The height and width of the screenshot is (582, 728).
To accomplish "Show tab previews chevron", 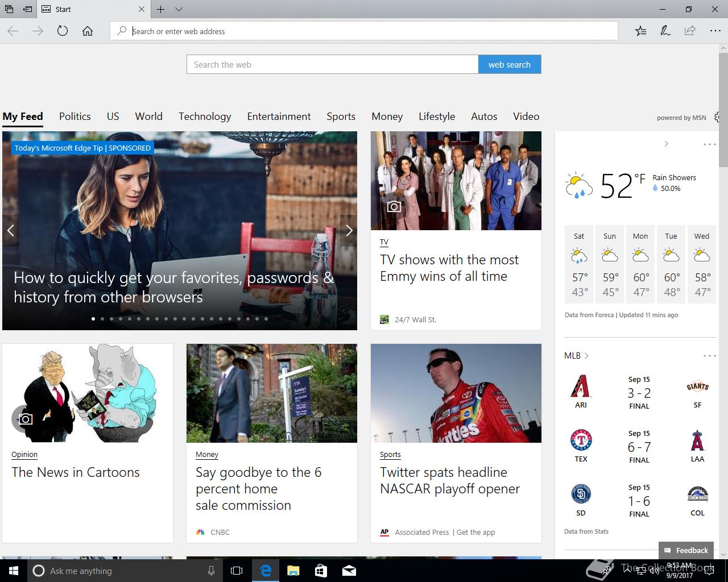I will pyautogui.click(x=179, y=9).
